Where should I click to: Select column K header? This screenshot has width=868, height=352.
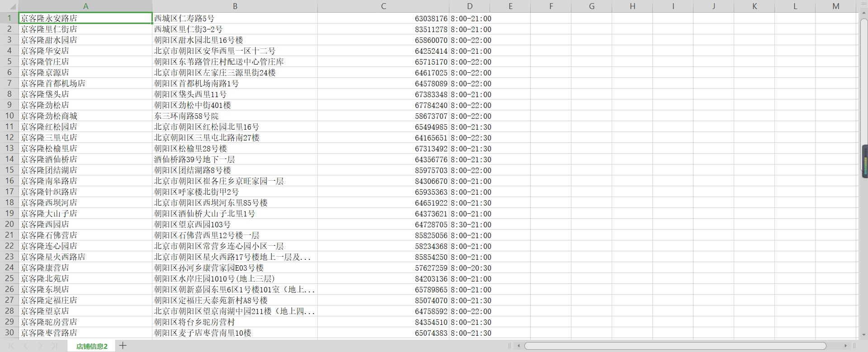(x=755, y=6)
